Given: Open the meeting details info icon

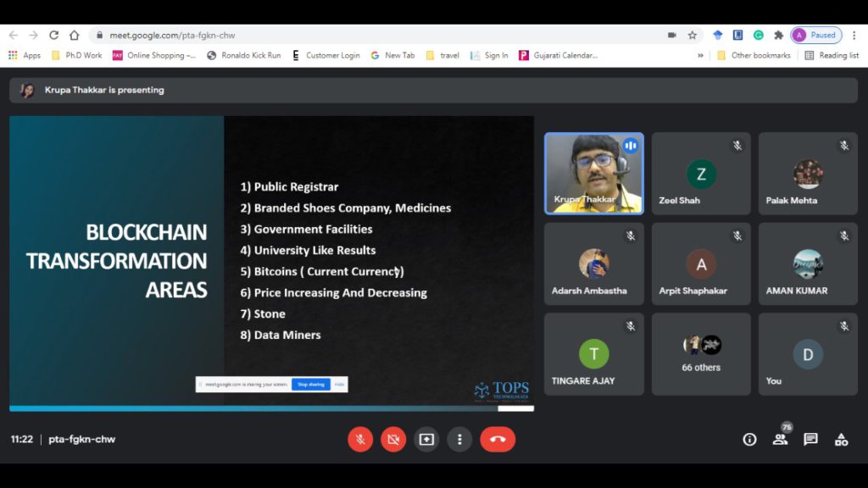Looking at the screenshot, I should (749, 439).
